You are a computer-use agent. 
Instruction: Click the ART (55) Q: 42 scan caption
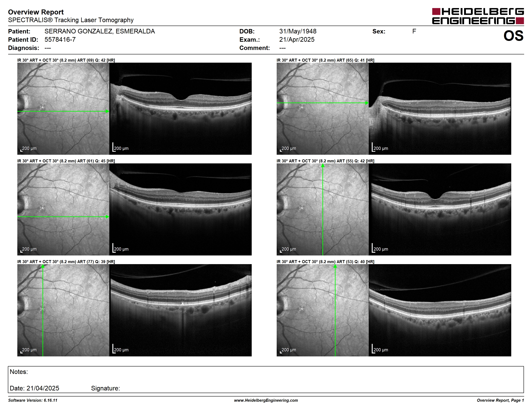point(325,161)
